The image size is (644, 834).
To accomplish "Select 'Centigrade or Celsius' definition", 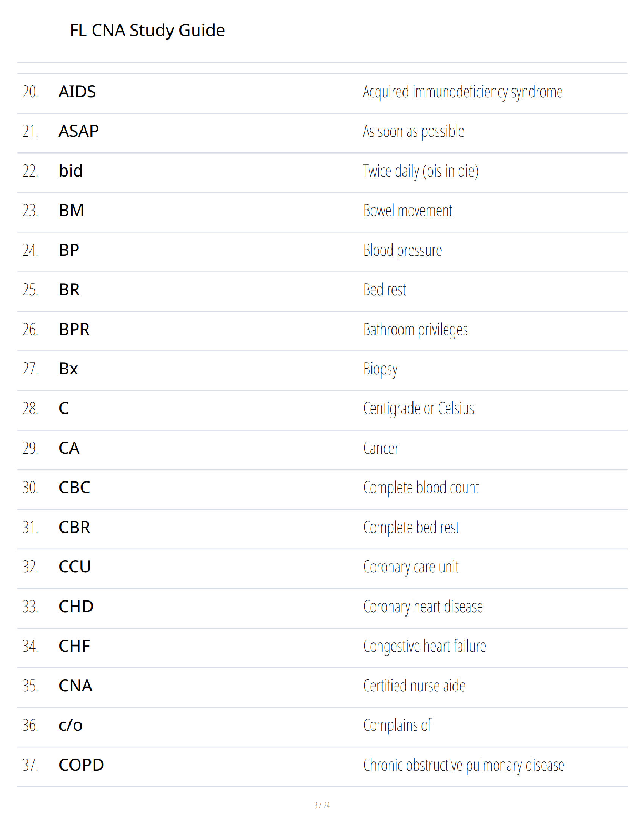I will pos(419,409).
